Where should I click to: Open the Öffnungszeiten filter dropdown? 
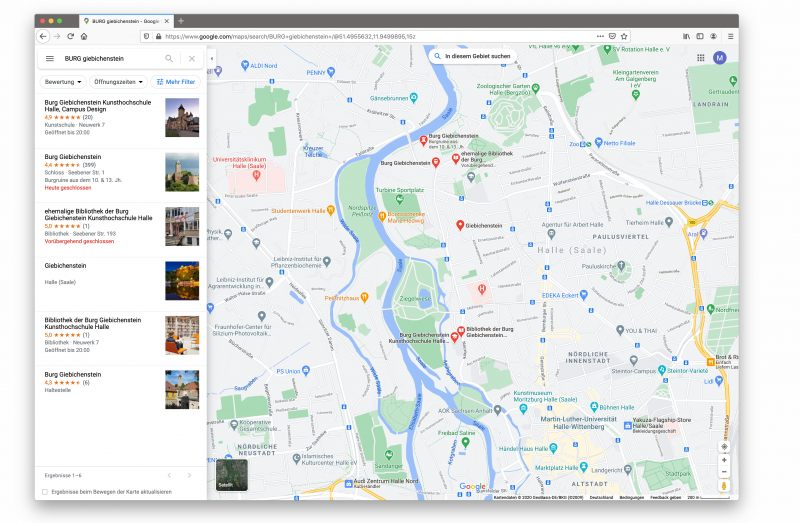pyautogui.click(x=118, y=81)
